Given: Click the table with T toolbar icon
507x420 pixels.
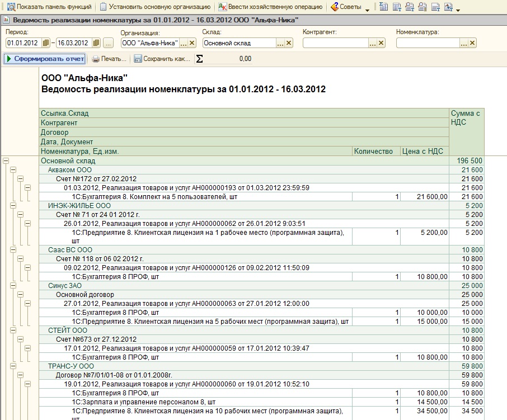Looking at the screenshot, I should [x=397, y=7].
